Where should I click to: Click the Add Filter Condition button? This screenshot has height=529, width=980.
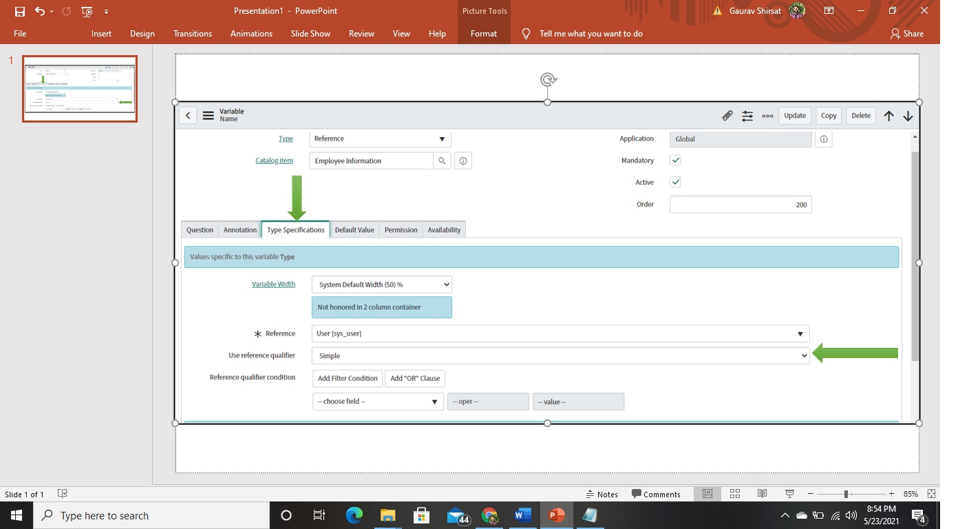coord(347,378)
